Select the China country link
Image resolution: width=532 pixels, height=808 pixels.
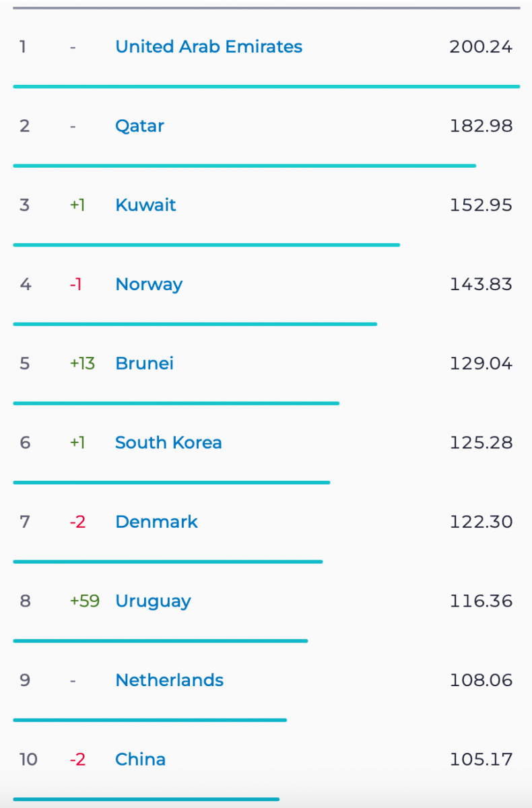point(140,760)
